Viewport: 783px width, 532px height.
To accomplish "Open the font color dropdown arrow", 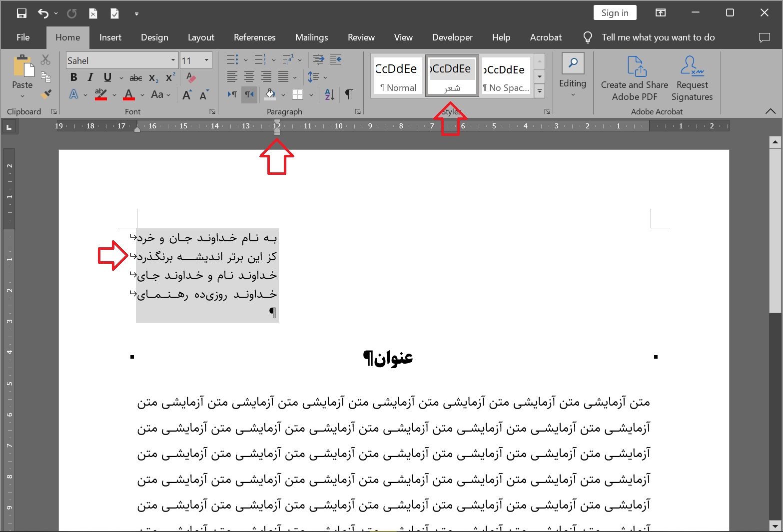I will (x=142, y=94).
